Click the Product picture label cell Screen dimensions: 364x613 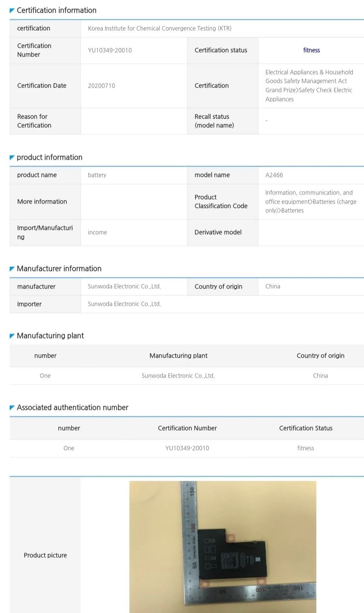(x=45, y=555)
